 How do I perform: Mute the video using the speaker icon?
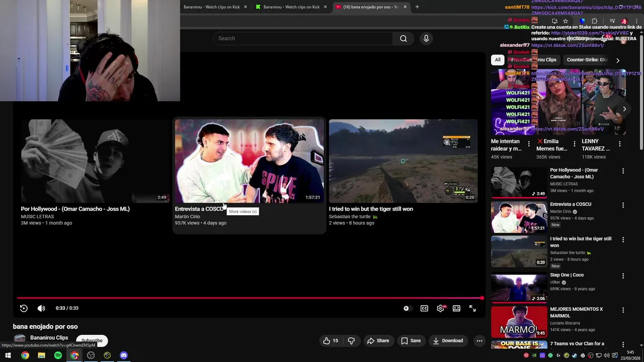pos(41,308)
